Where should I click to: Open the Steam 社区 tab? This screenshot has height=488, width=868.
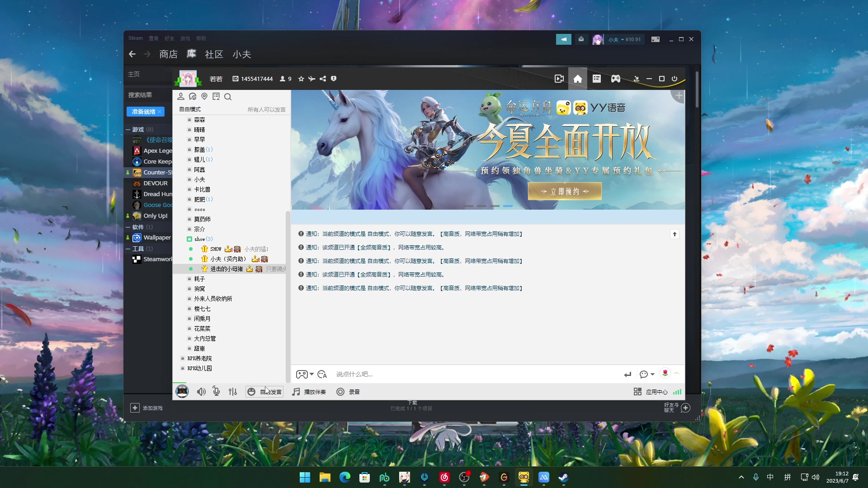pos(214,54)
